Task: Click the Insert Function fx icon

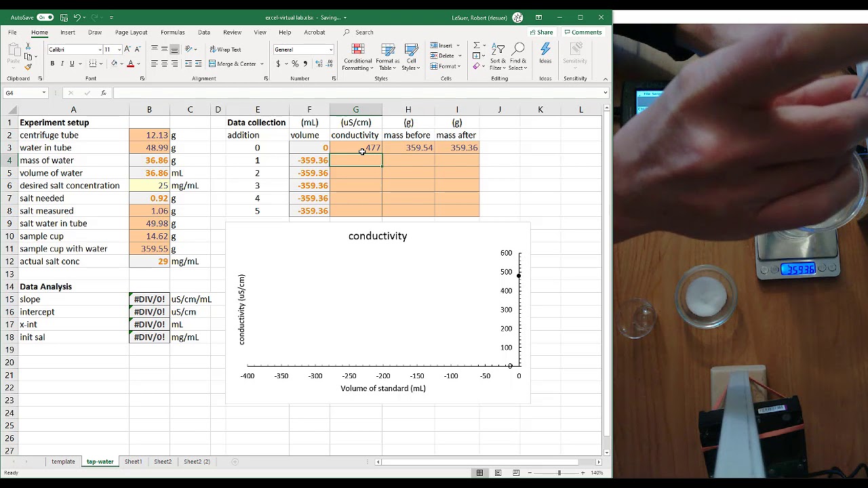Action: click(x=103, y=93)
